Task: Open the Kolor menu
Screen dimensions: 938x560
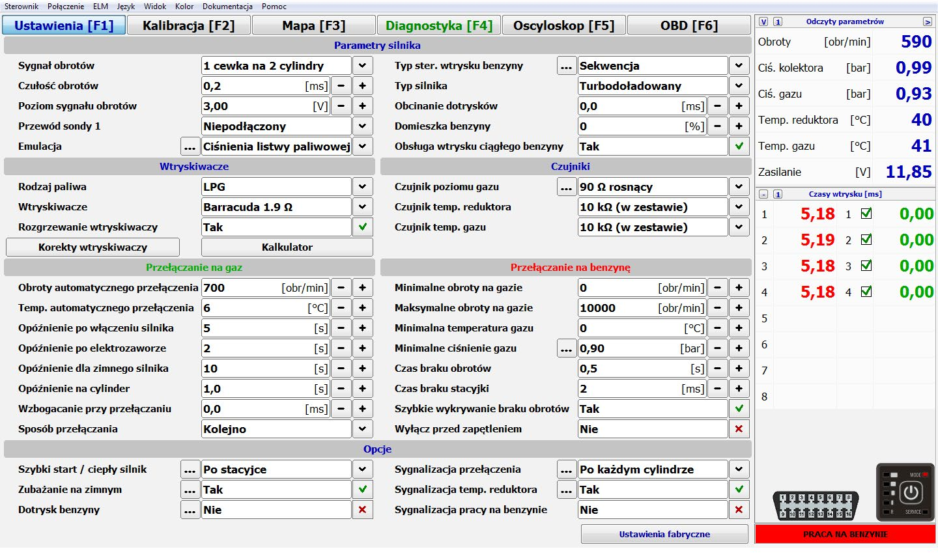Action: coord(184,6)
